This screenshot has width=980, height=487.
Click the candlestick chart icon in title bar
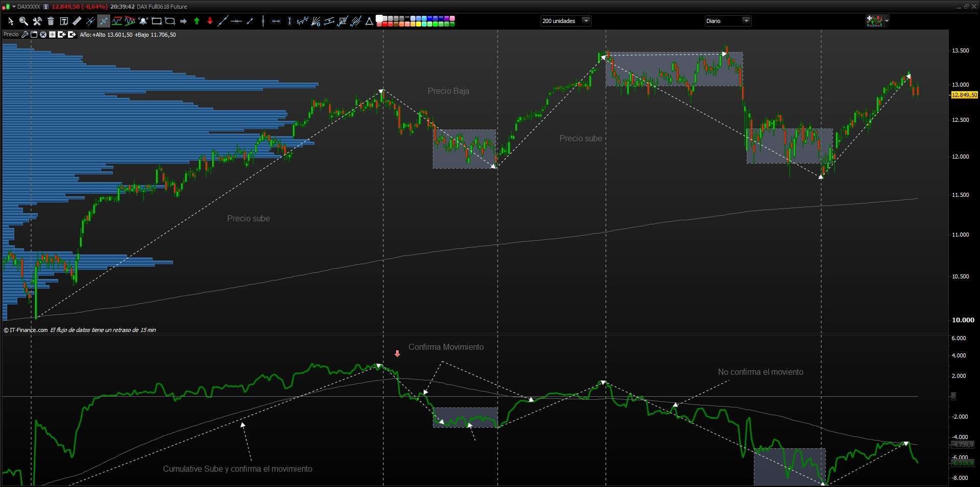[x=6, y=7]
